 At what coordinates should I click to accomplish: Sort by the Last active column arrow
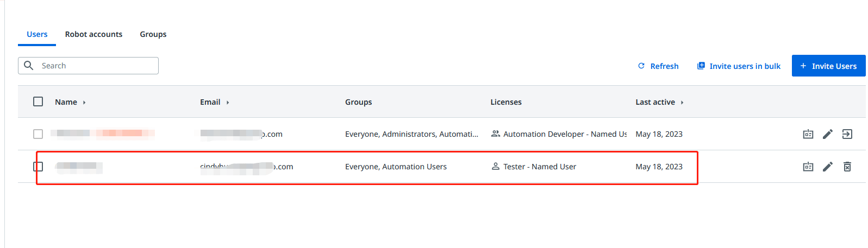(682, 103)
